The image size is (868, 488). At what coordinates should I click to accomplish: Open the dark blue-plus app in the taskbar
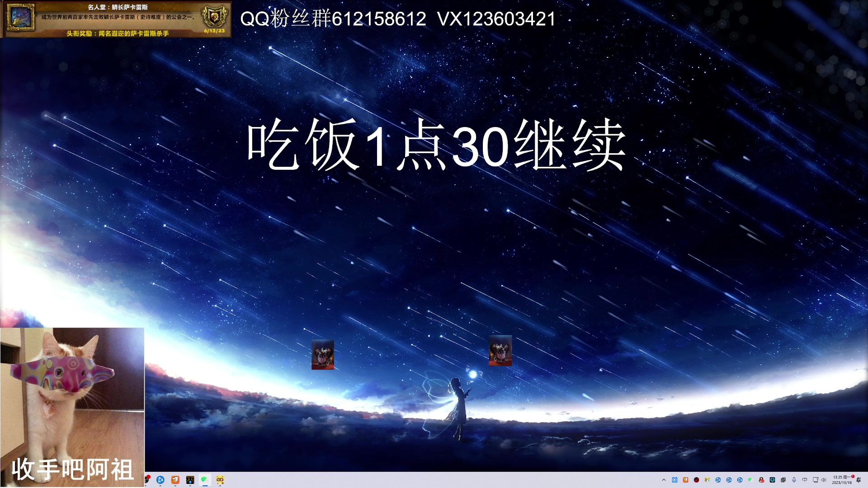point(190,480)
